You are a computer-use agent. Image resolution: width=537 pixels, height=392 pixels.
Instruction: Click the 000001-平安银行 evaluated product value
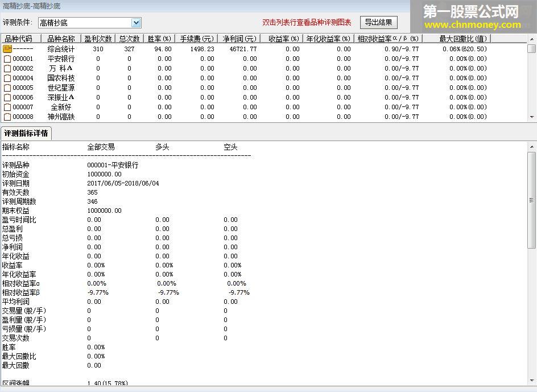(x=113, y=165)
